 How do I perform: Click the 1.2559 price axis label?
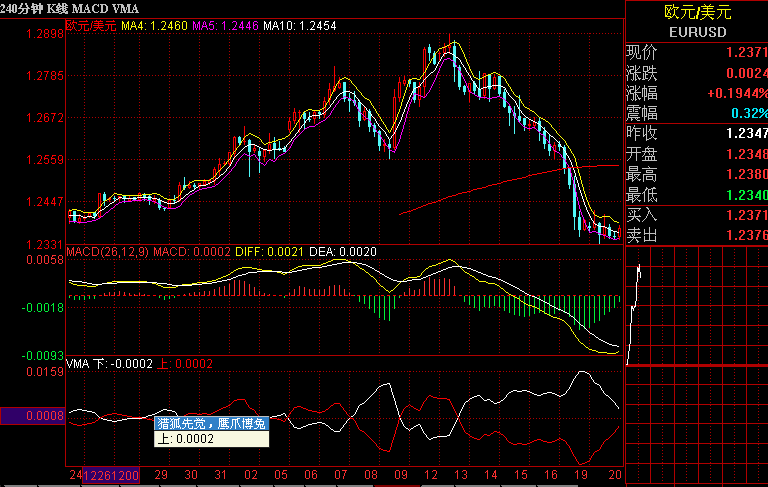click(x=45, y=160)
